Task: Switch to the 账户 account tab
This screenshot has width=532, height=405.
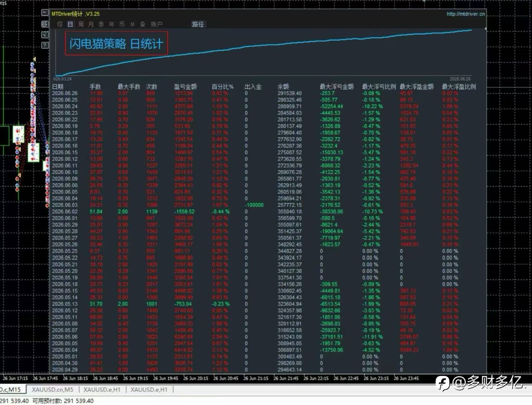Action: [157, 24]
